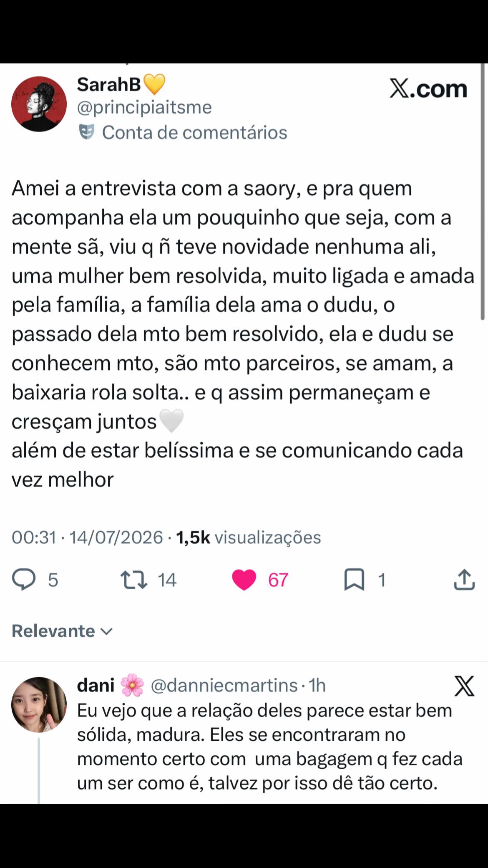The width and height of the screenshot is (488, 868).
Task: Click the scrollbar thumb on the right edge
Action: 483,192
